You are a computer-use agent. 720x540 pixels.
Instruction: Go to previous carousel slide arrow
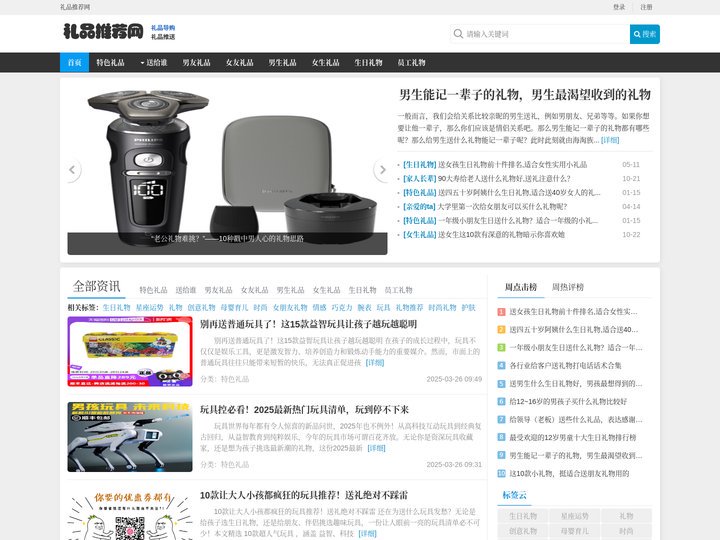[x=73, y=170]
